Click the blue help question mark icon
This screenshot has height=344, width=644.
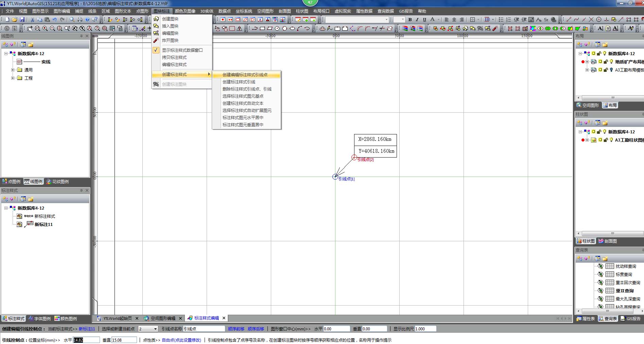87,20
